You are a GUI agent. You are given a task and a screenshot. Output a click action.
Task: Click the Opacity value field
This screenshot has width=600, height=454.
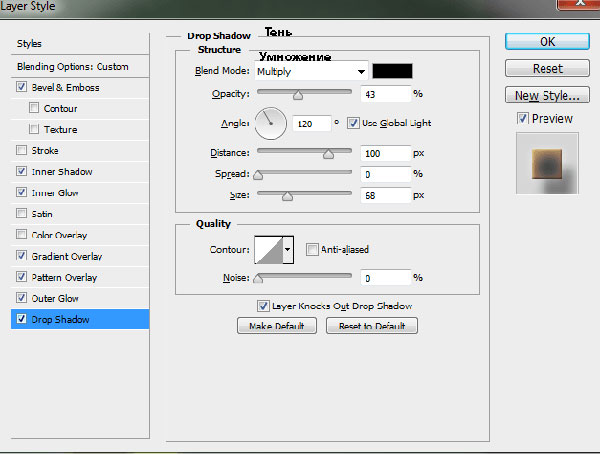point(385,94)
